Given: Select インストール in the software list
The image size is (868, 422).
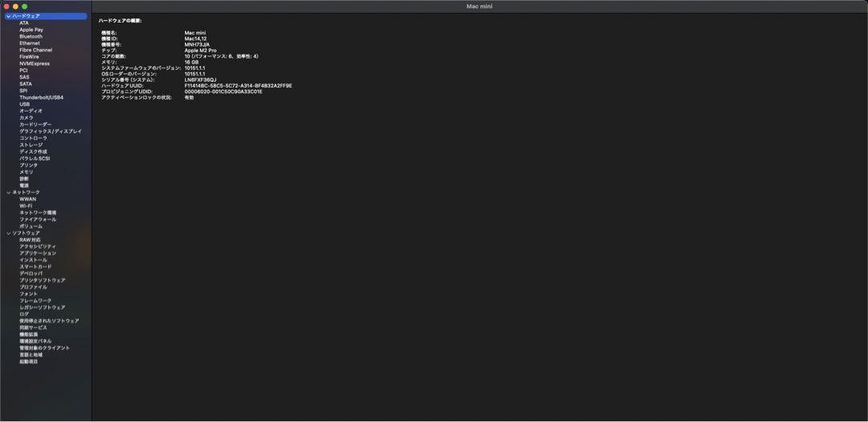Looking at the screenshot, I should 33,260.
